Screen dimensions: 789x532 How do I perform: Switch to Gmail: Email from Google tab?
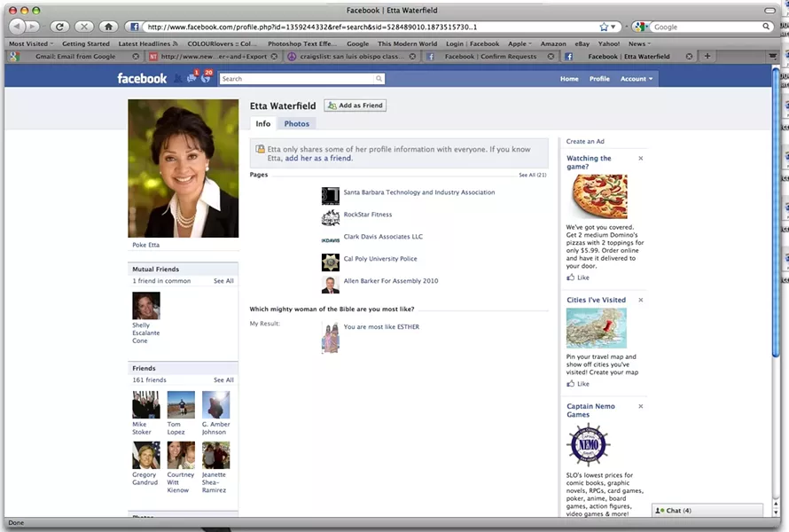click(x=75, y=57)
